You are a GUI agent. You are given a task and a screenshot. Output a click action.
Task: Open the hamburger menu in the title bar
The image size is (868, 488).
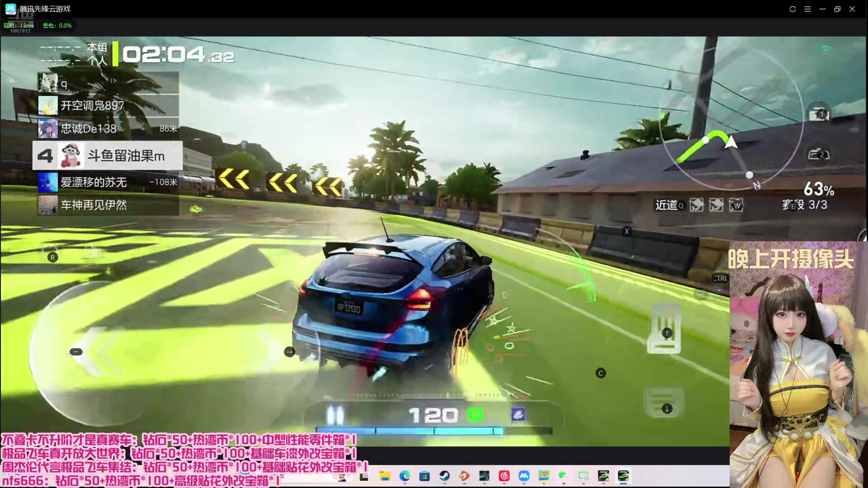[x=807, y=9]
